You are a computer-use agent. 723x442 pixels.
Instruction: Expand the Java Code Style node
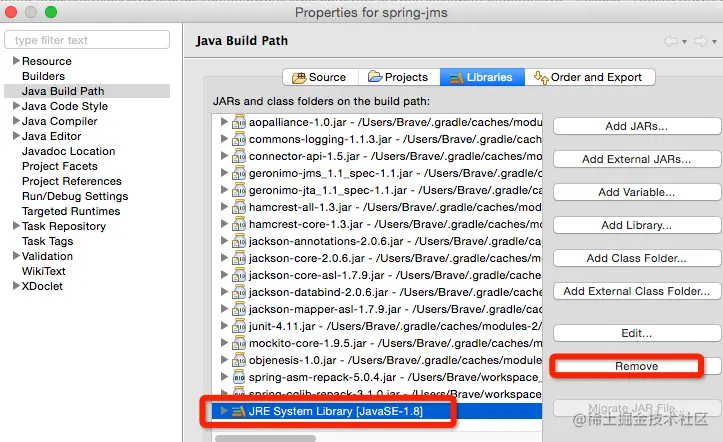click(16, 106)
